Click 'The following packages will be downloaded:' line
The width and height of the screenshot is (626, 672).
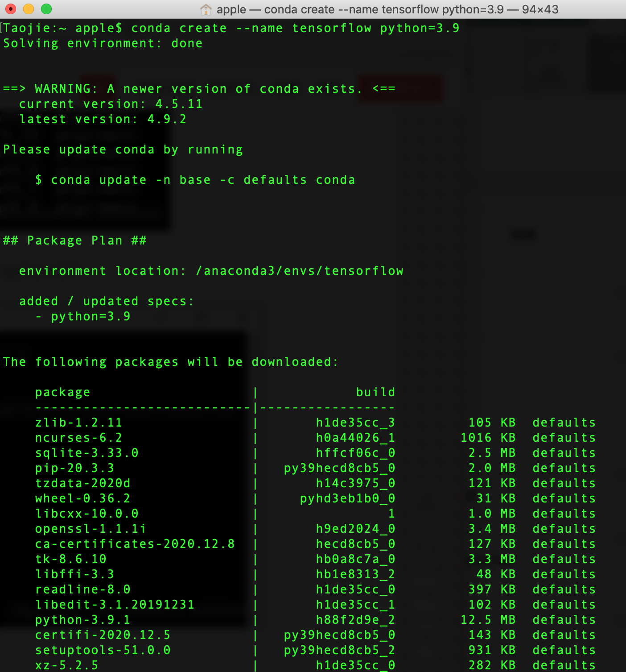pos(171,362)
